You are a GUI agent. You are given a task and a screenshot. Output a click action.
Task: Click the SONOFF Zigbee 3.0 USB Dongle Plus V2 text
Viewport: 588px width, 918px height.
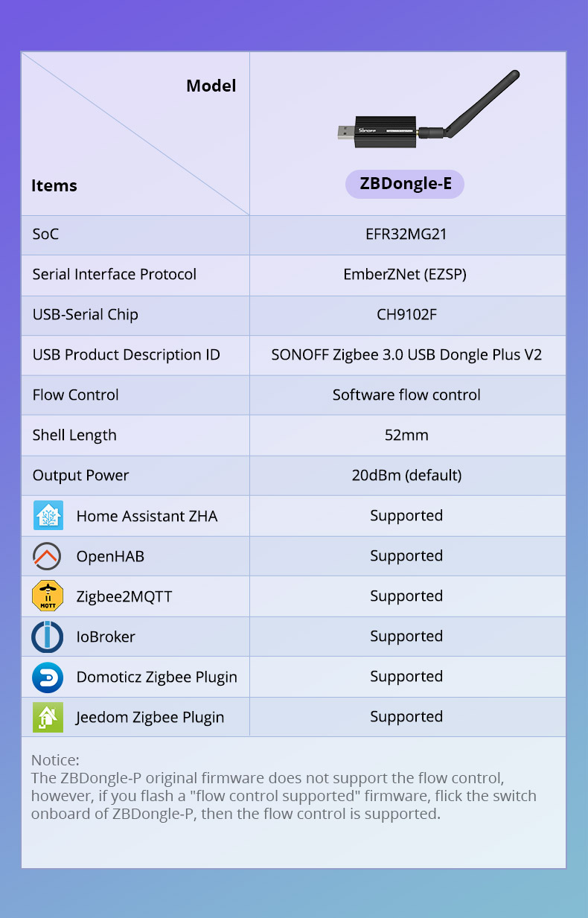click(406, 354)
